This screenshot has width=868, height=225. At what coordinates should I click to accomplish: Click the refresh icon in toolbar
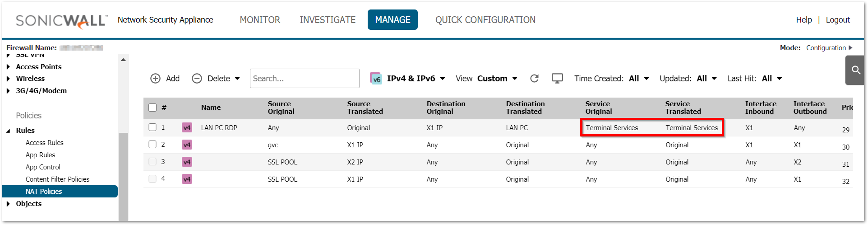pyautogui.click(x=534, y=79)
